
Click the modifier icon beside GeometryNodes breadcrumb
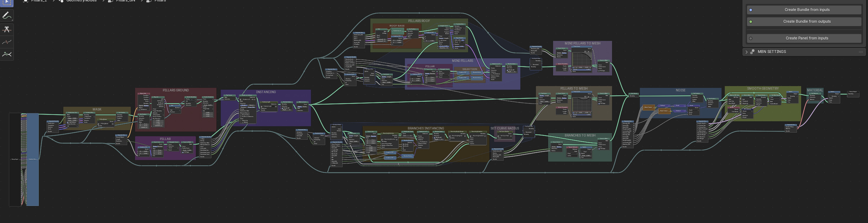tap(61, 1)
